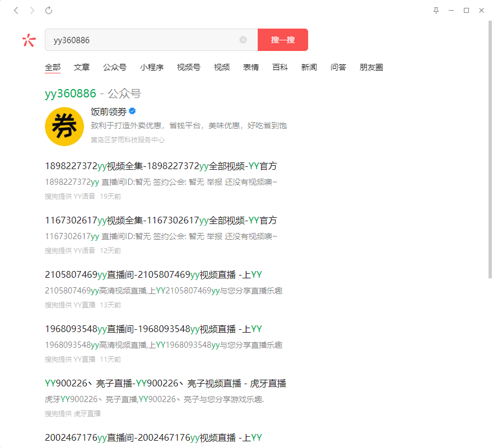493x448 pixels.
Task: Click source line showing 12天前
Action: tap(83, 251)
